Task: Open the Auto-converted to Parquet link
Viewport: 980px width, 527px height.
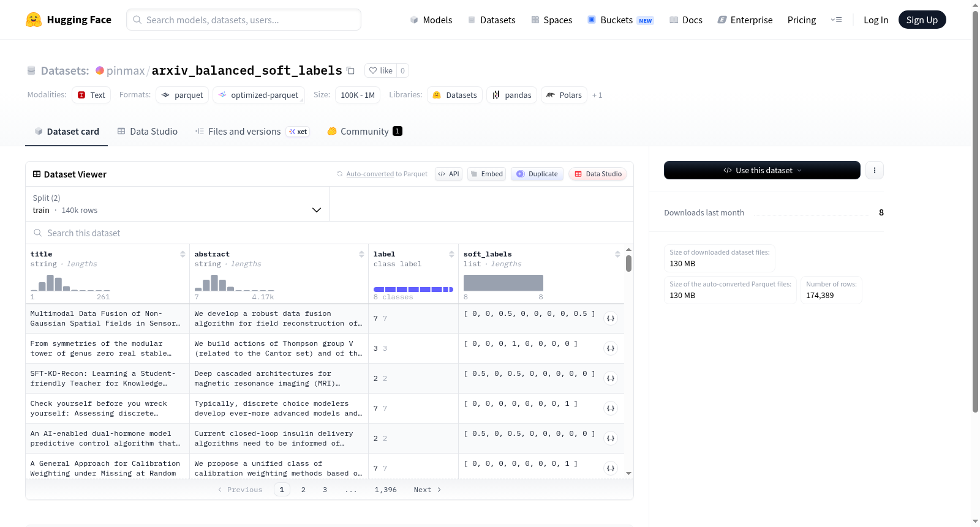Action: 386,174
